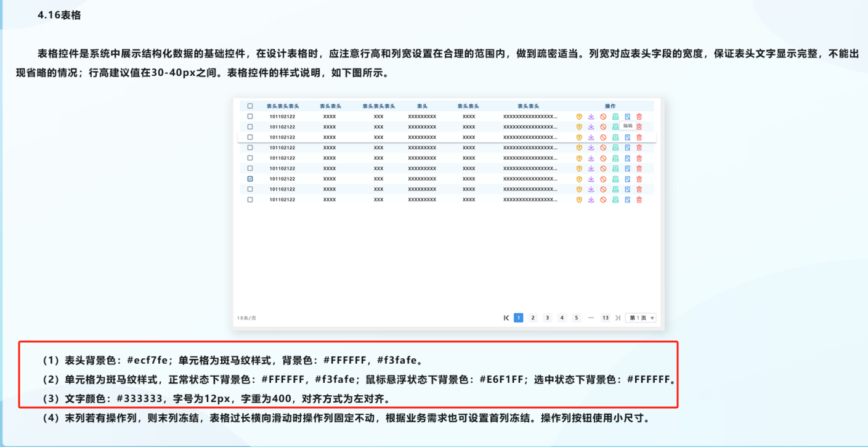Screen dimensions: 868x447
Task: Tick the checkbox in the second data row
Action: point(250,127)
